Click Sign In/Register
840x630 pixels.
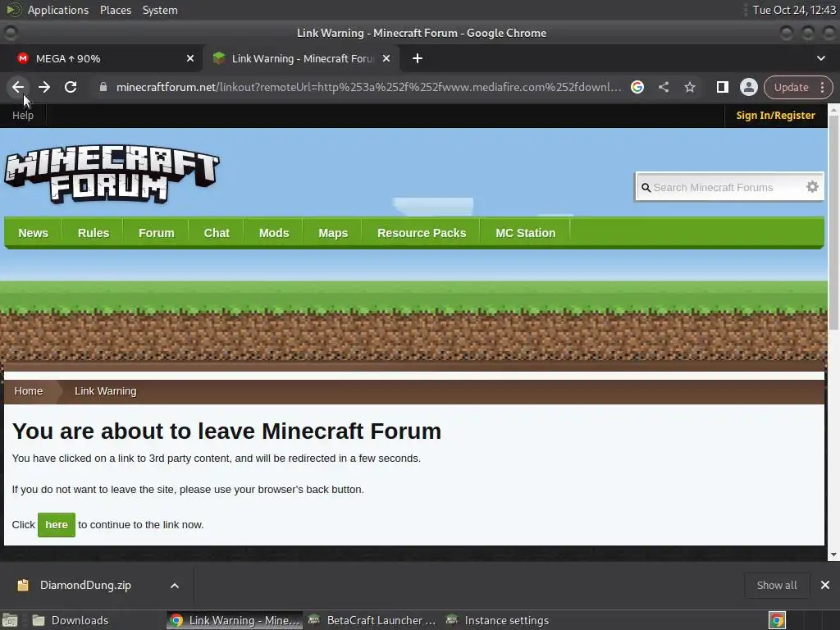(775, 115)
